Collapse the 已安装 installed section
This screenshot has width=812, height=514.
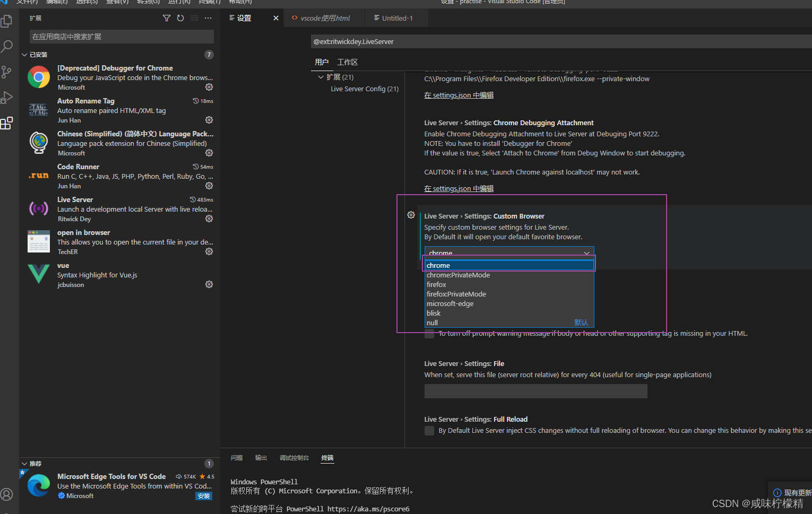coord(24,55)
